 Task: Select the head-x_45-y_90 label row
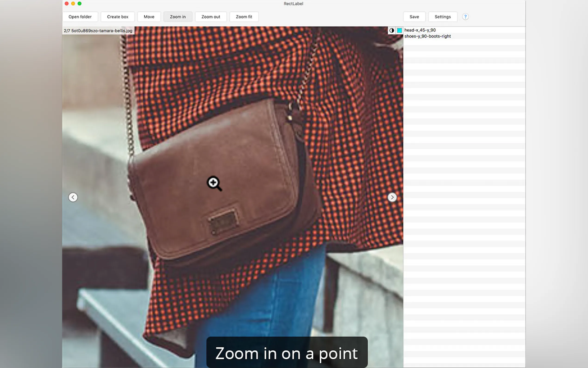(420, 30)
